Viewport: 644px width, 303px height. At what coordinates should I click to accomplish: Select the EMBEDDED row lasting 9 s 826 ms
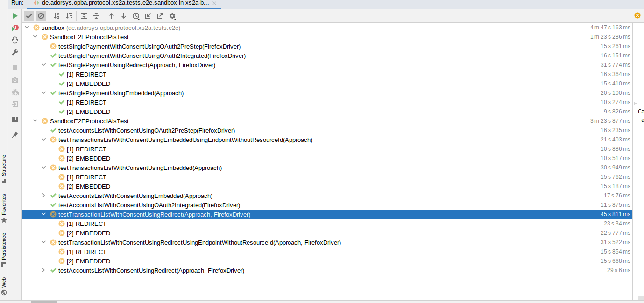point(326,112)
